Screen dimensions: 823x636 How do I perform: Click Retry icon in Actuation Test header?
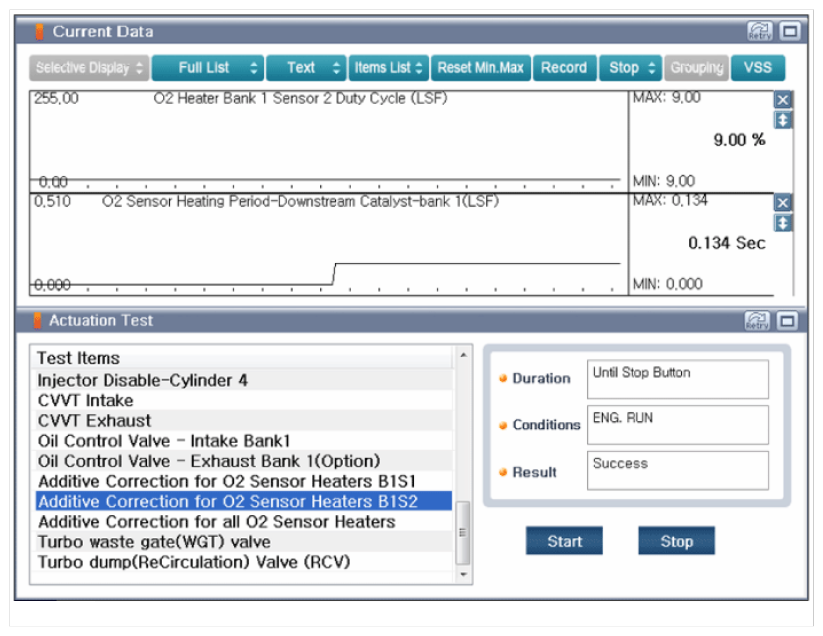tap(759, 321)
